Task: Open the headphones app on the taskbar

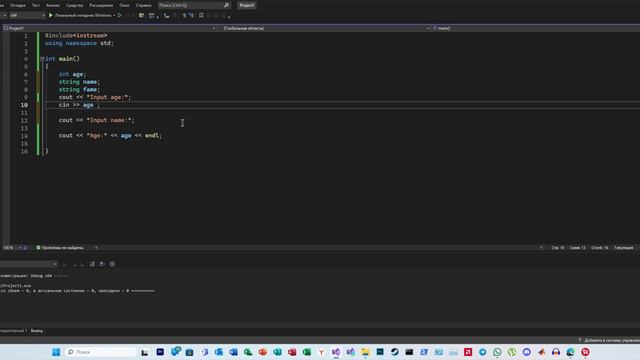Action: [x=556, y=352]
